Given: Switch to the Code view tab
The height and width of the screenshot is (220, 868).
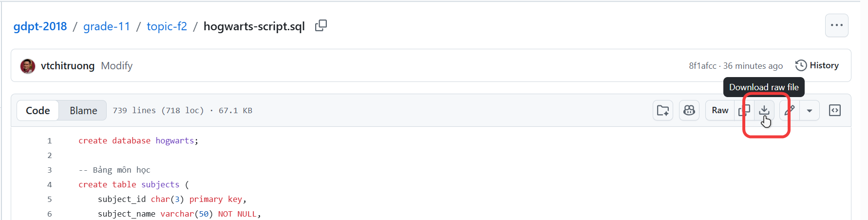Looking at the screenshot, I should tap(38, 111).
